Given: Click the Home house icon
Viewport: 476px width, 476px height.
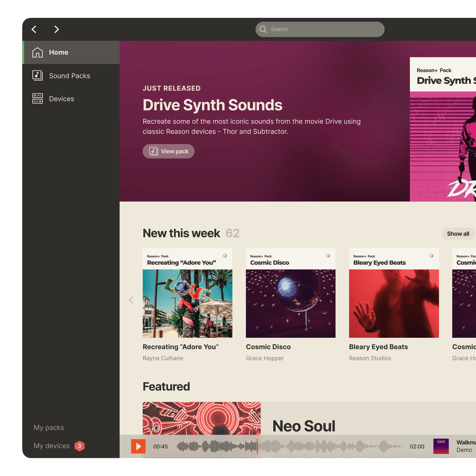Looking at the screenshot, I should (x=37, y=53).
